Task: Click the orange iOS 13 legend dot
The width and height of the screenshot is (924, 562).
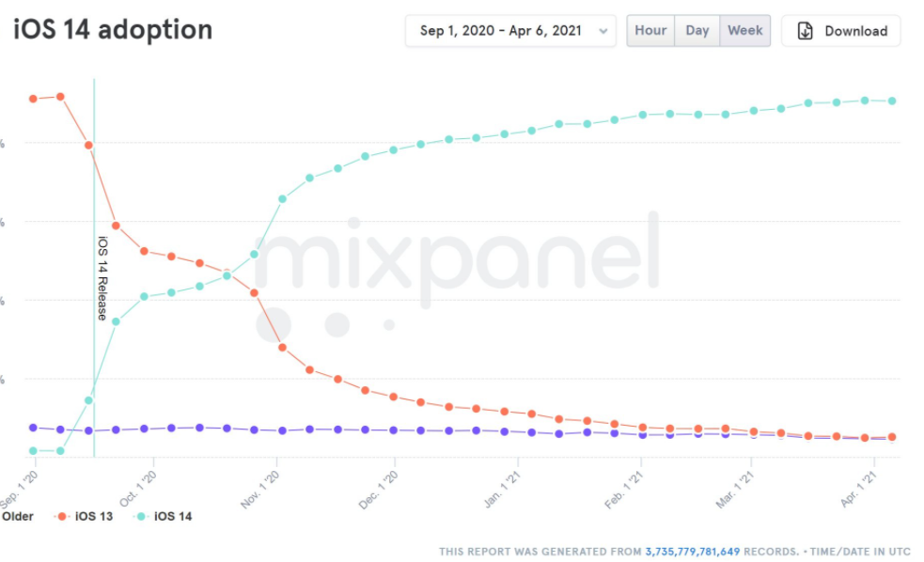Action: click(x=62, y=516)
